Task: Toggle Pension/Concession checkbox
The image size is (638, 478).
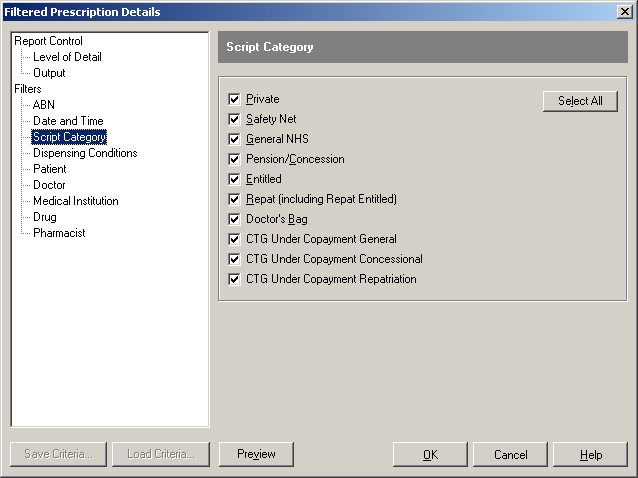Action: pyautogui.click(x=234, y=159)
